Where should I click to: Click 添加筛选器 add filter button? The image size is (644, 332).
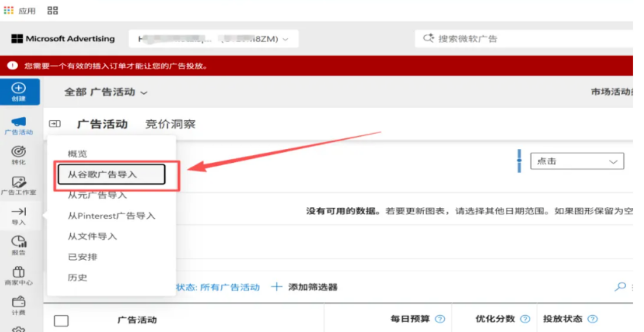point(304,287)
